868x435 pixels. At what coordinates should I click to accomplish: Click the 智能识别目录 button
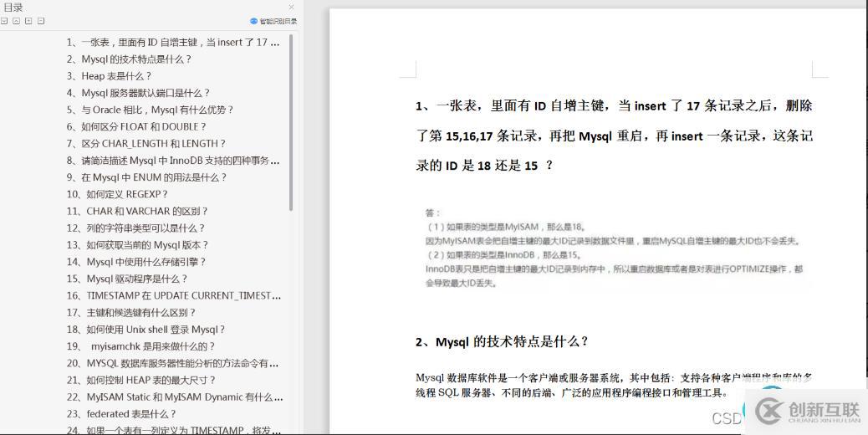tap(273, 21)
